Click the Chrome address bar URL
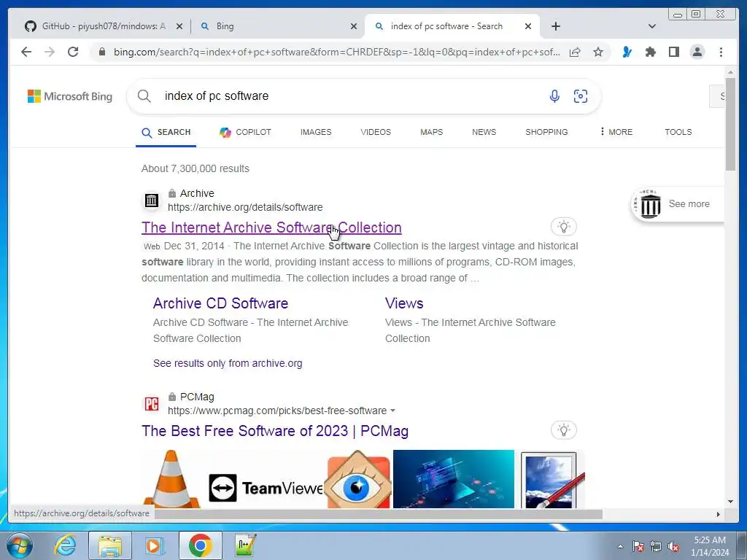 [x=336, y=52]
